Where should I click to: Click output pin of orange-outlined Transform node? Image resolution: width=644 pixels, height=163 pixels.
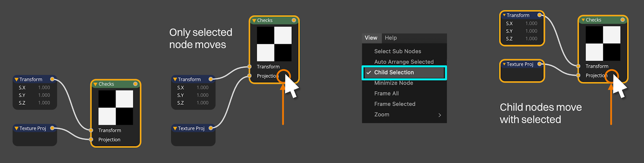pyautogui.click(x=540, y=15)
